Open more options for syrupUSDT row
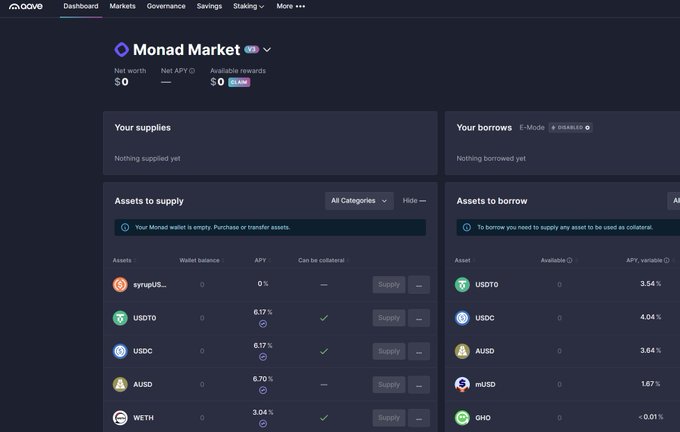This screenshot has width=680, height=432. [x=419, y=285]
